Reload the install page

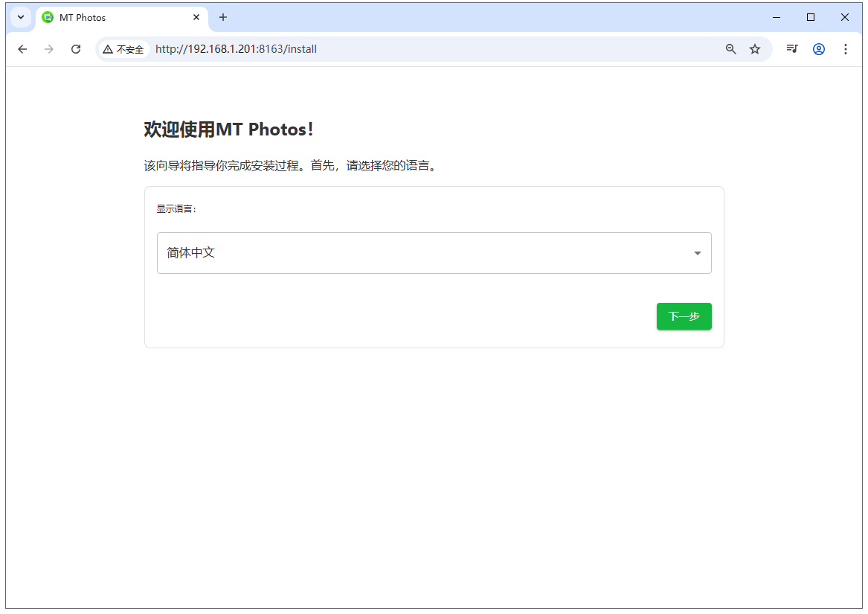tap(76, 49)
